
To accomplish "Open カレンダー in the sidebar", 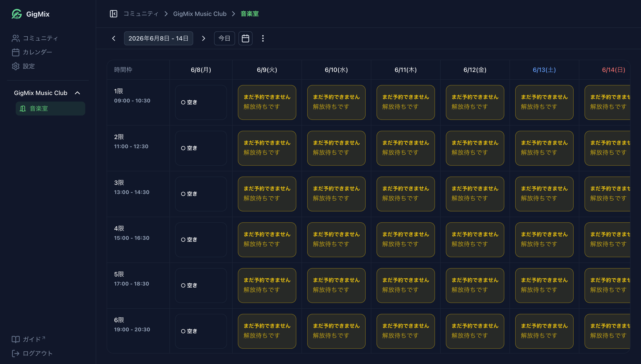I will [x=32, y=52].
